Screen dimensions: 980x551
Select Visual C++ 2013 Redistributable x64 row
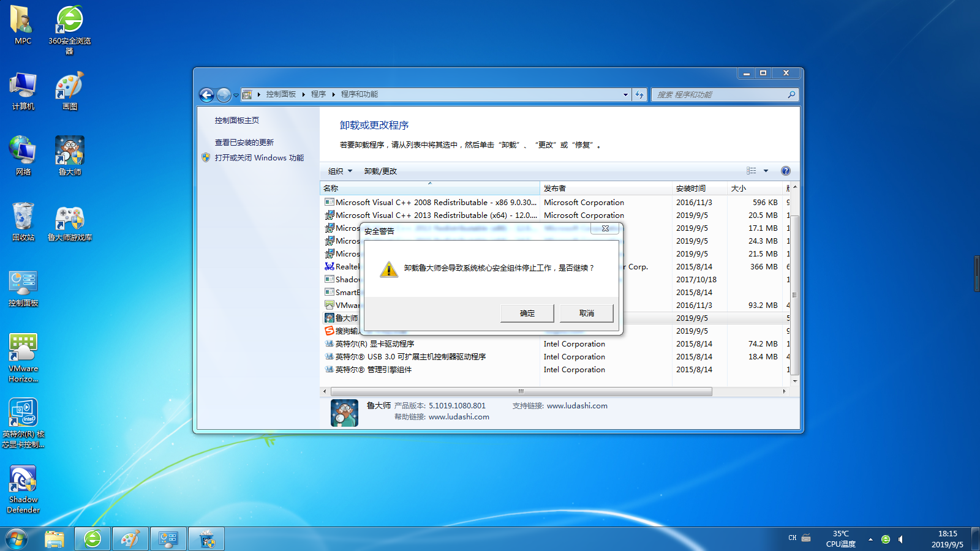(555, 215)
